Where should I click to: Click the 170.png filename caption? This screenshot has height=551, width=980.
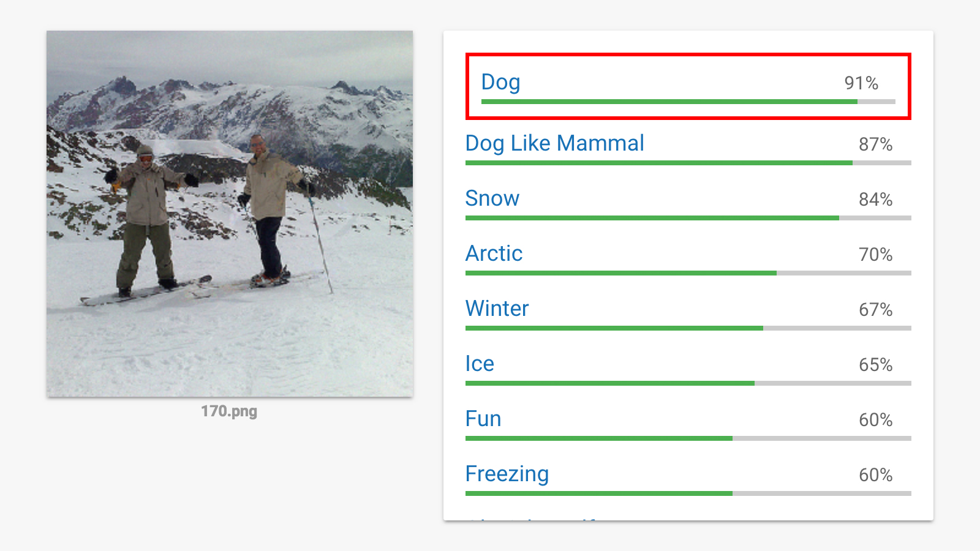229,411
